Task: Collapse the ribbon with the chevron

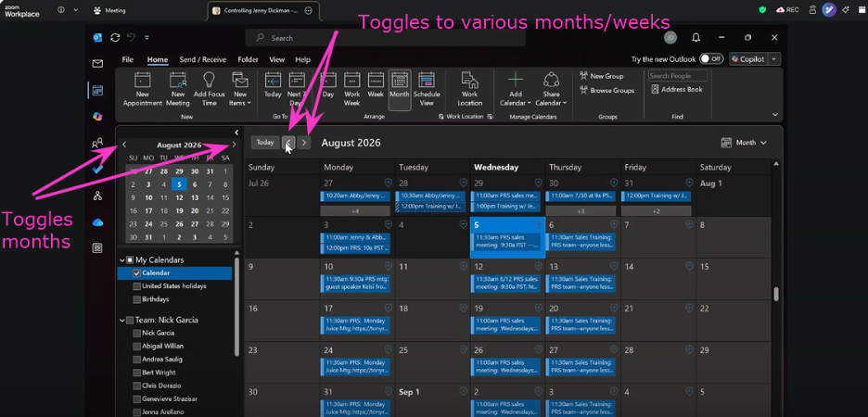Action: [775, 115]
